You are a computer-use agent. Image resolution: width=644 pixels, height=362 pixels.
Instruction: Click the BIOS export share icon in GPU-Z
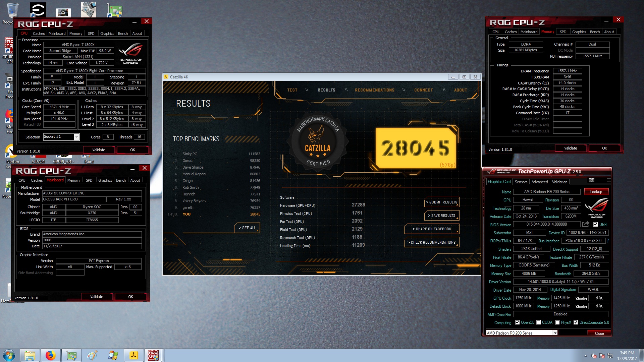coord(586,224)
